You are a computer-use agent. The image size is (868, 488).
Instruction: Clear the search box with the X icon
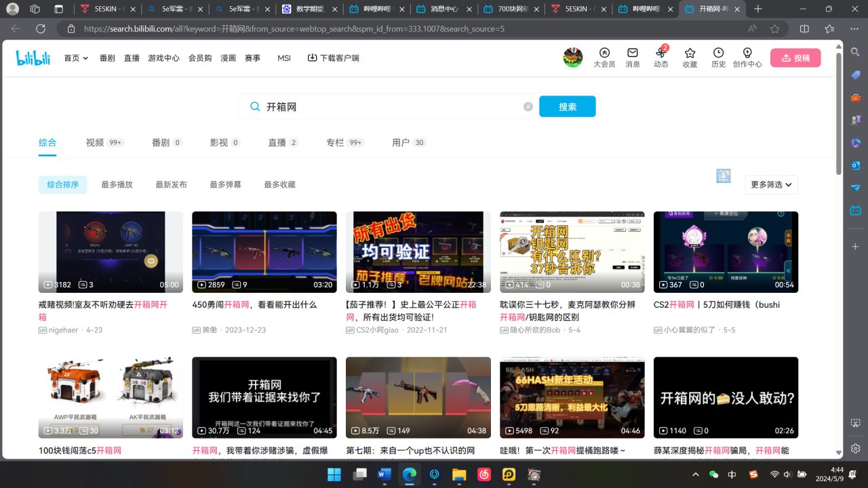[528, 106]
